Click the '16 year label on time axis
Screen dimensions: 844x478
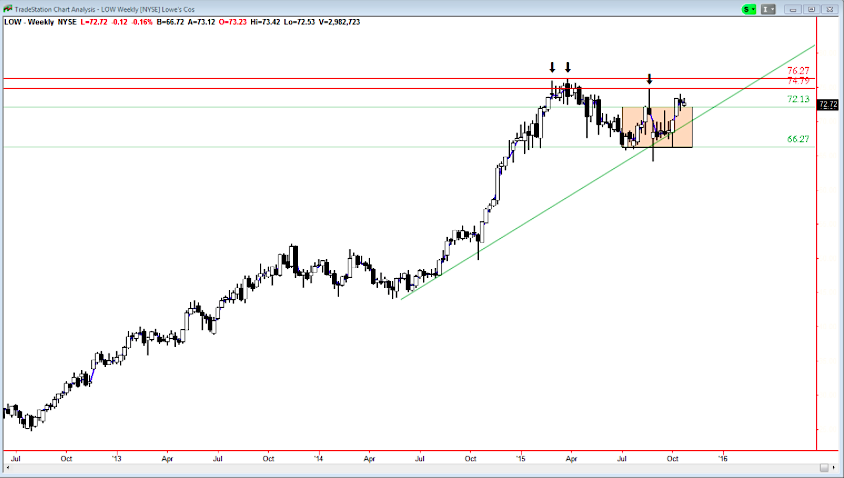722,459
